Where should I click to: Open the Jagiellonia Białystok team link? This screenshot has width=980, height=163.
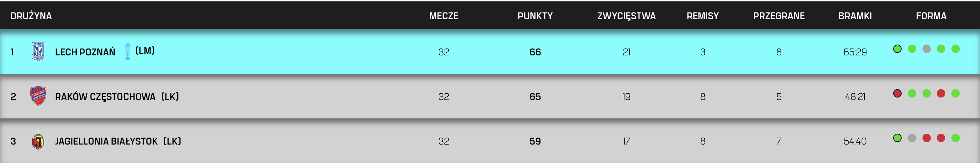click(x=106, y=141)
